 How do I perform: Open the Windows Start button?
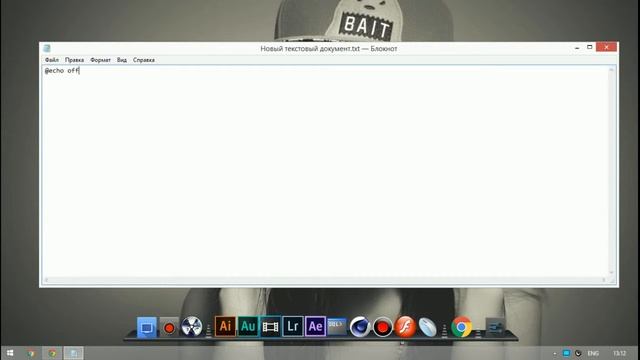(10, 353)
